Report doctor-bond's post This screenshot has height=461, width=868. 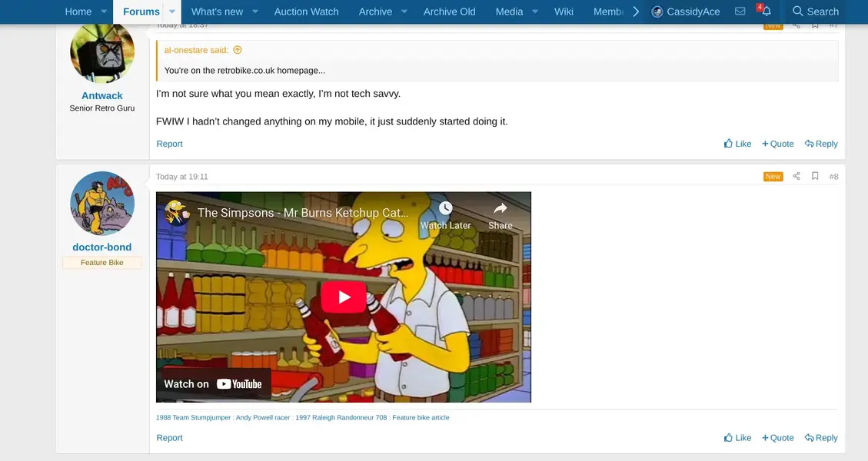(169, 438)
